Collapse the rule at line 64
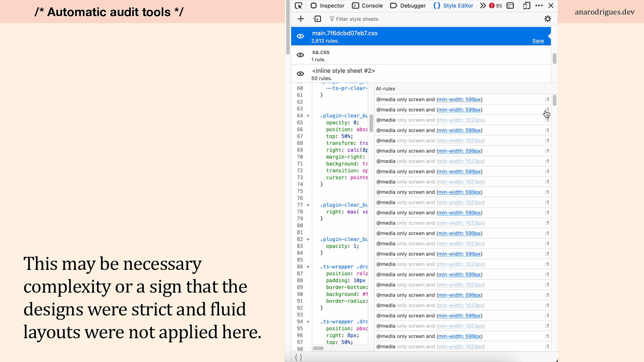Image resolution: width=644 pixels, height=362 pixels. [x=308, y=116]
